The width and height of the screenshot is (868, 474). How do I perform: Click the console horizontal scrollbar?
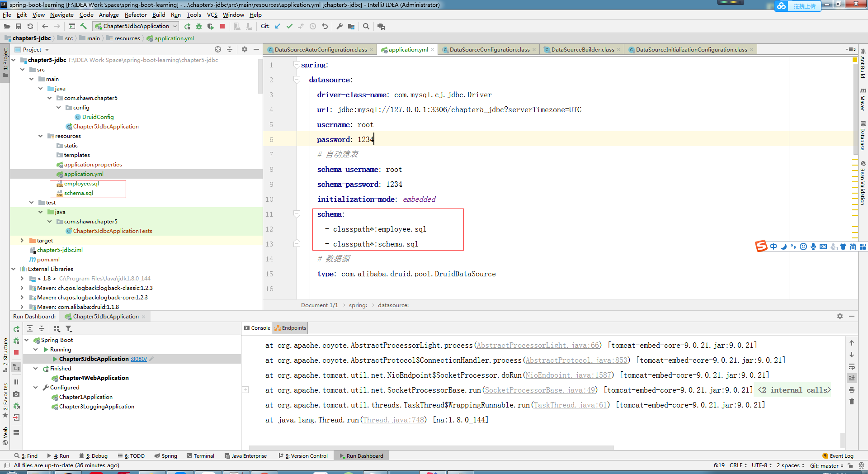(x=431, y=448)
